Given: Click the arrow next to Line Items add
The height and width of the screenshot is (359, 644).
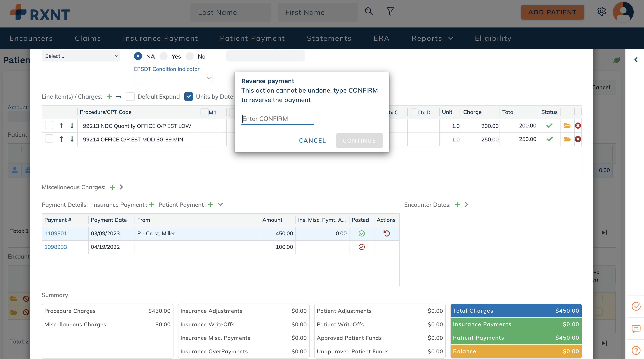Looking at the screenshot, I should pos(119,97).
